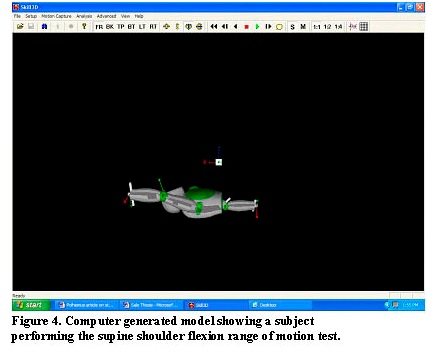Toggle the S toolbar button
This screenshot has height=363, width=438.
pyautogui.click(x=292, y=27)
